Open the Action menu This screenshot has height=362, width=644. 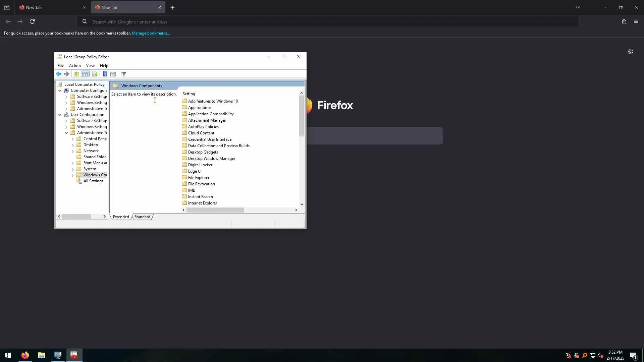tap(75, 66)
